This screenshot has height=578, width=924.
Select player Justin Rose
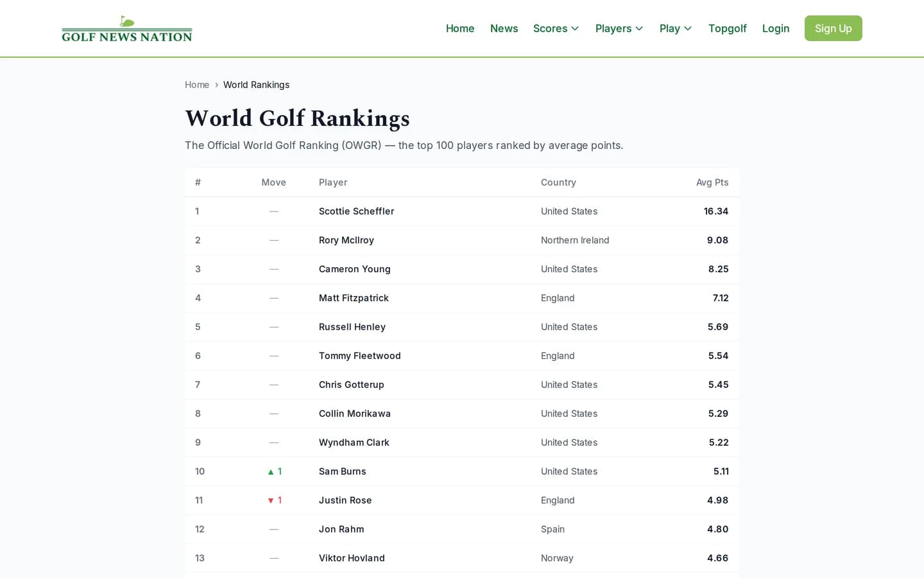(345, 500)
